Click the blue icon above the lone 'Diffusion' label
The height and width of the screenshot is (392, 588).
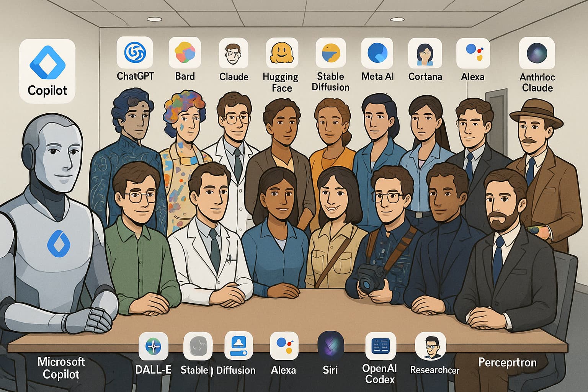tap(238, 346)
